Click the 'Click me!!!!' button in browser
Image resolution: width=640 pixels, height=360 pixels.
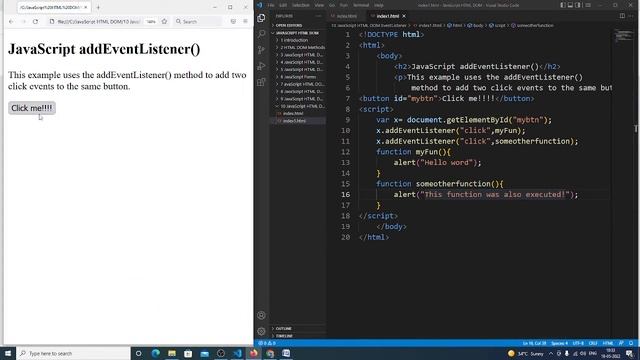32,108
